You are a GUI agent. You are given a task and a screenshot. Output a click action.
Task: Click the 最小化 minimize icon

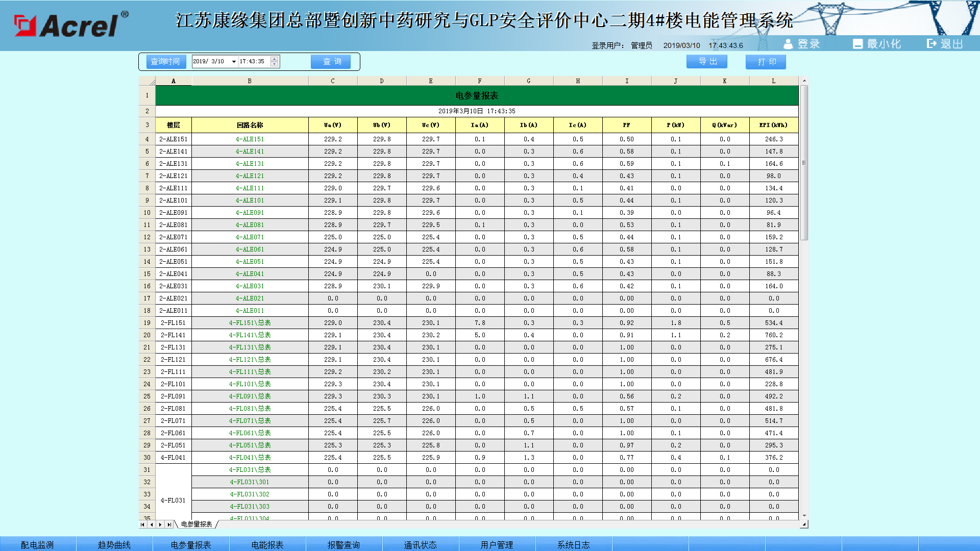pyautogui.click(x=857, y=44)
